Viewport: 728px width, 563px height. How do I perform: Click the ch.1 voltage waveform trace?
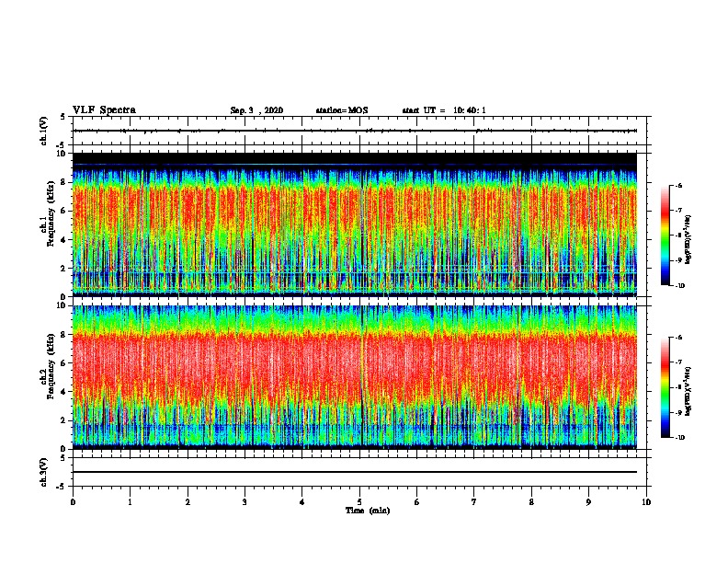click(x=355, y=131)
